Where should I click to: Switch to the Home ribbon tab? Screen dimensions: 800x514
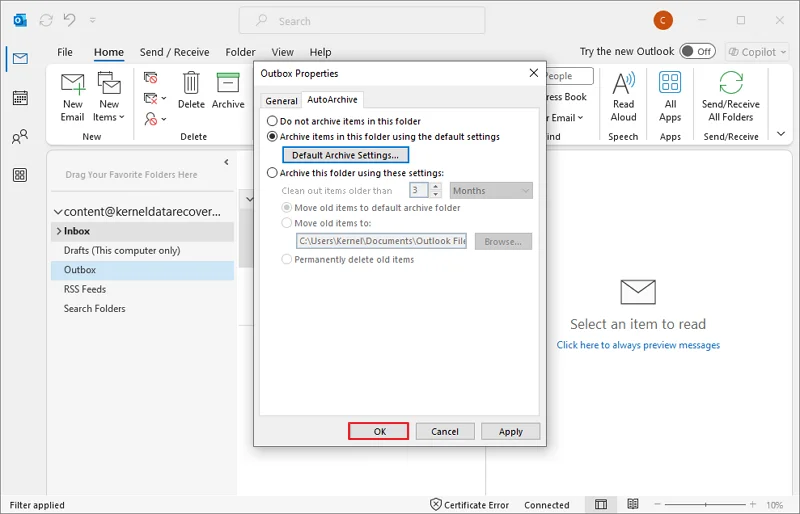pos(109,52)
